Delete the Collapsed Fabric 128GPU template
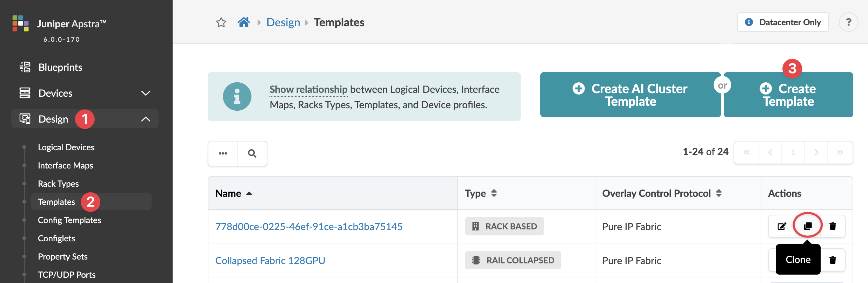The height and width of the screenshot is (283, 868). click(x=833, y=260)
